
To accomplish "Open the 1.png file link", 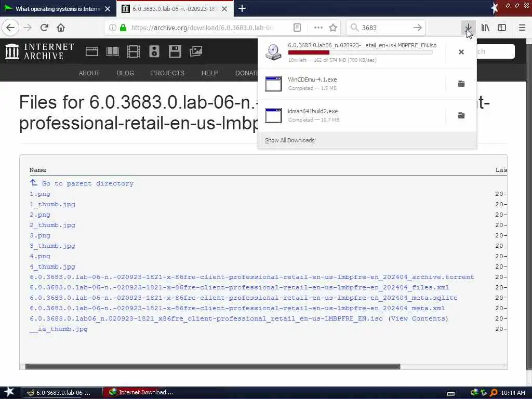I will coord(39,194).
